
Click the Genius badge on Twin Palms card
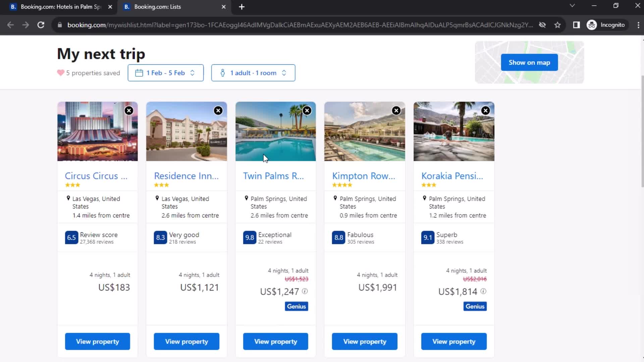297,306
